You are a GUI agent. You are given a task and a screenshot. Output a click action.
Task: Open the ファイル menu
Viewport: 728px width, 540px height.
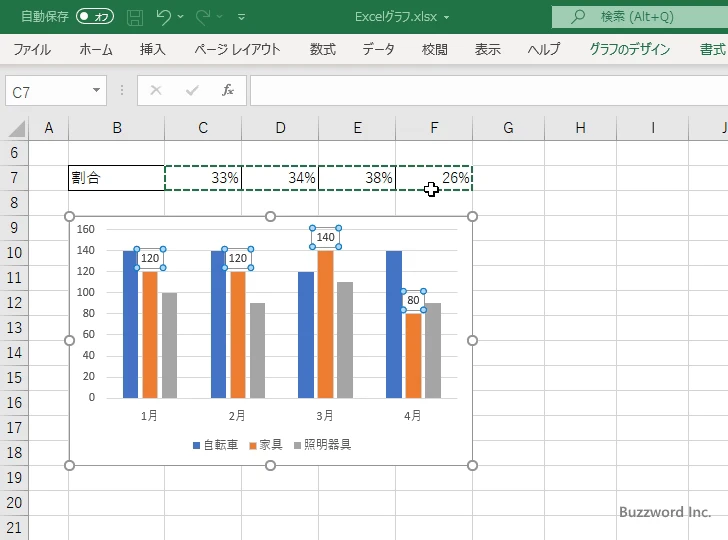(32, 49)
